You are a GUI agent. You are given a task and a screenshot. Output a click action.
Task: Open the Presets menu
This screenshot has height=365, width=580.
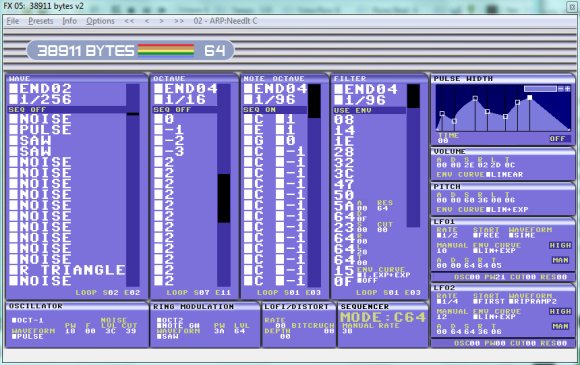41,21
